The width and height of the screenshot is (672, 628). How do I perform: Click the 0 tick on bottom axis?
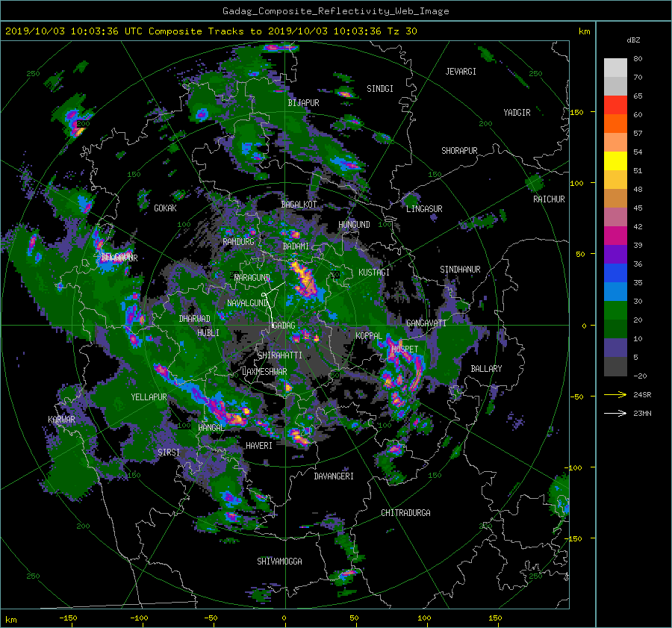pos(284,618)
